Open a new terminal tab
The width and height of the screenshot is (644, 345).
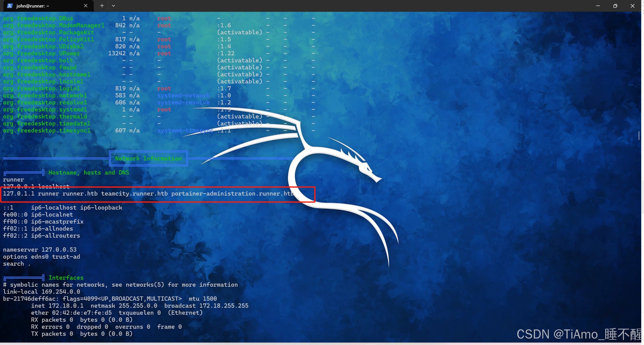(102, 6)
